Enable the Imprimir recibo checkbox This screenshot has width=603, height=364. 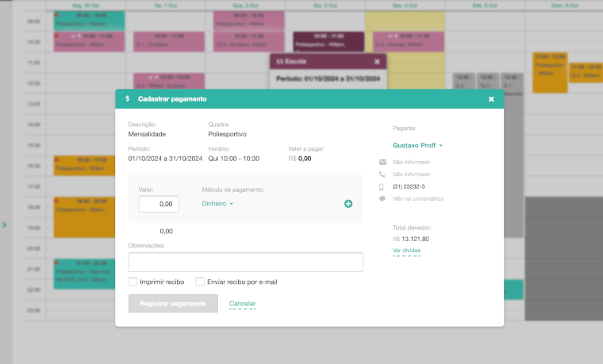point(133,282)
